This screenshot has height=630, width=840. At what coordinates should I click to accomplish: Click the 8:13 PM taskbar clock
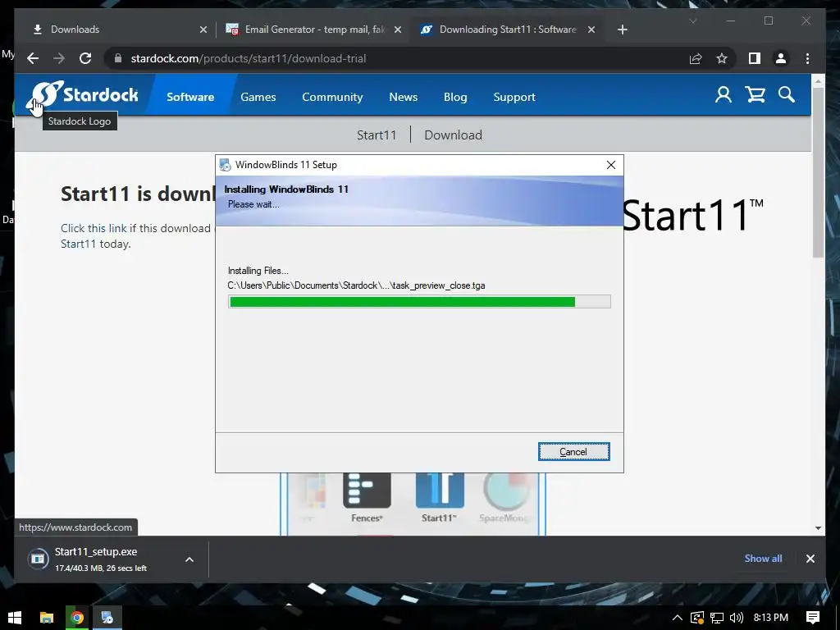pyautogui.click(x=771, y=618)
